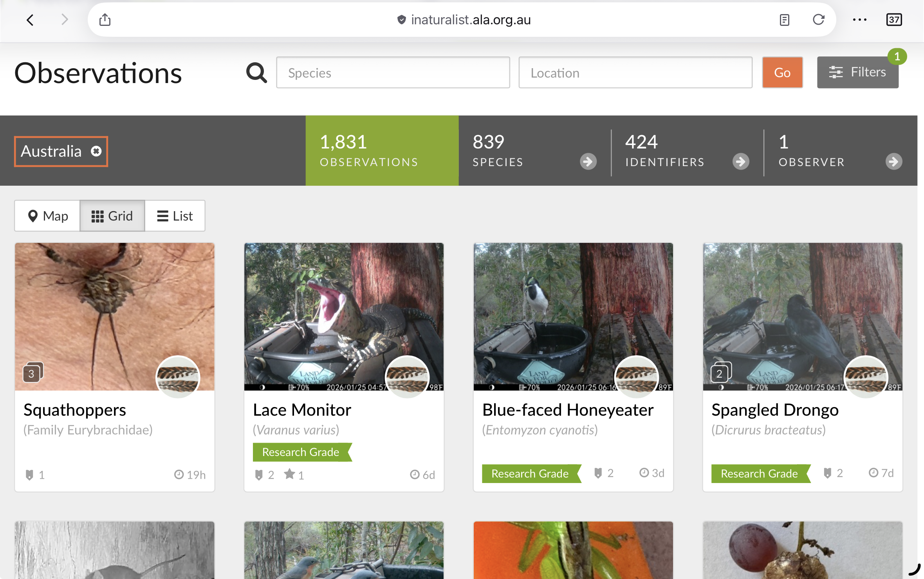
Task: Open the Squathoppers observation photo
Action: tap(114, 317)
